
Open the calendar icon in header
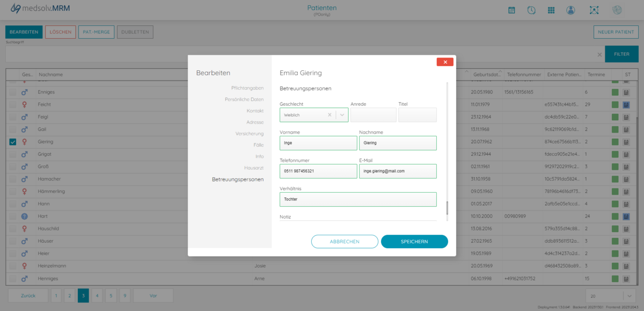[x=511, y=10]
